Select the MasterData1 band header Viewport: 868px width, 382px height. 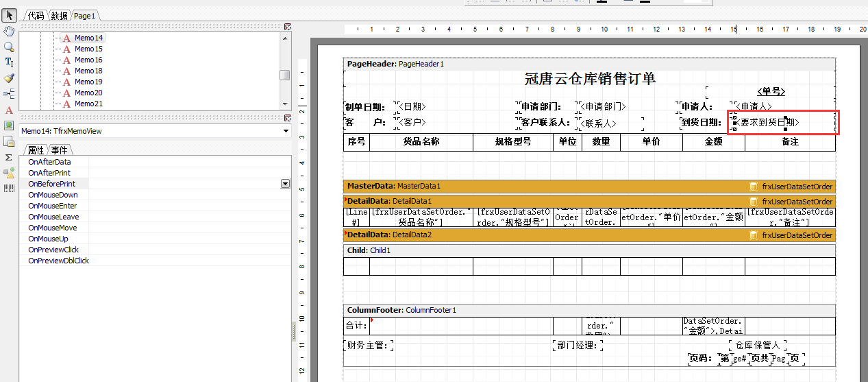pos(589,186)
